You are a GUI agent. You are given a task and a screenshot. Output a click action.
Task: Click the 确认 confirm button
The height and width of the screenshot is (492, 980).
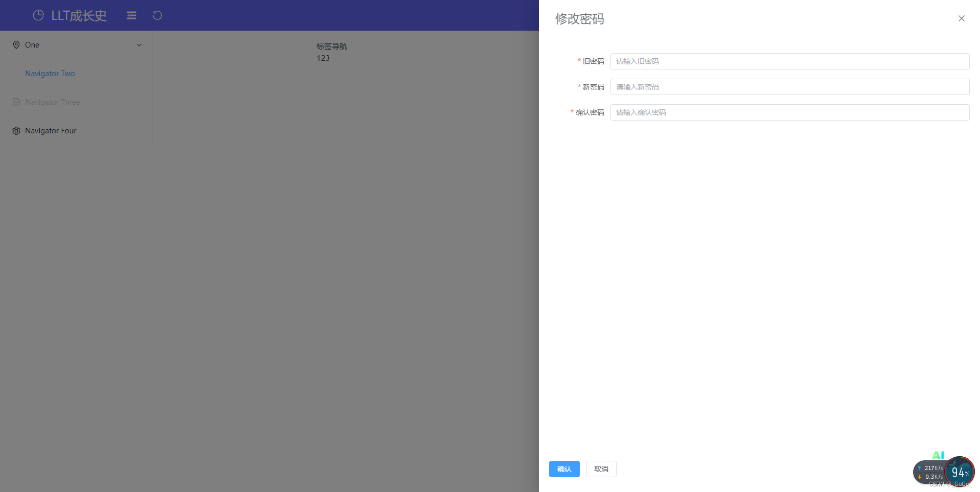click(564, 468)
